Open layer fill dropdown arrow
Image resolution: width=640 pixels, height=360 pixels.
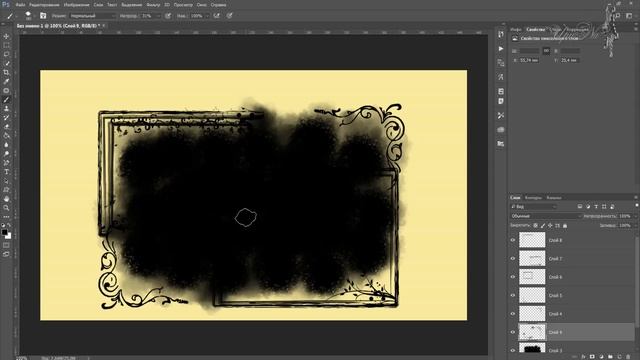(x=635, y=225)
